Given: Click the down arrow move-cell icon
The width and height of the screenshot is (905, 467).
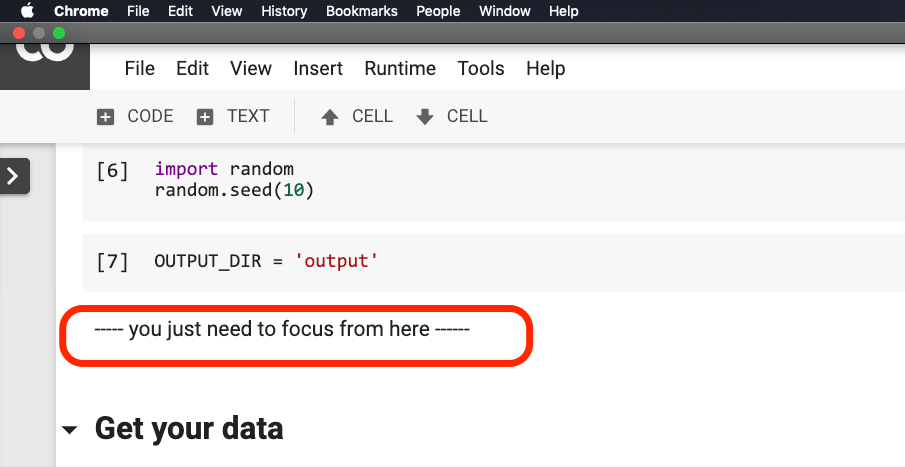Looking at the screenshot, I should [x=425, y=117].
